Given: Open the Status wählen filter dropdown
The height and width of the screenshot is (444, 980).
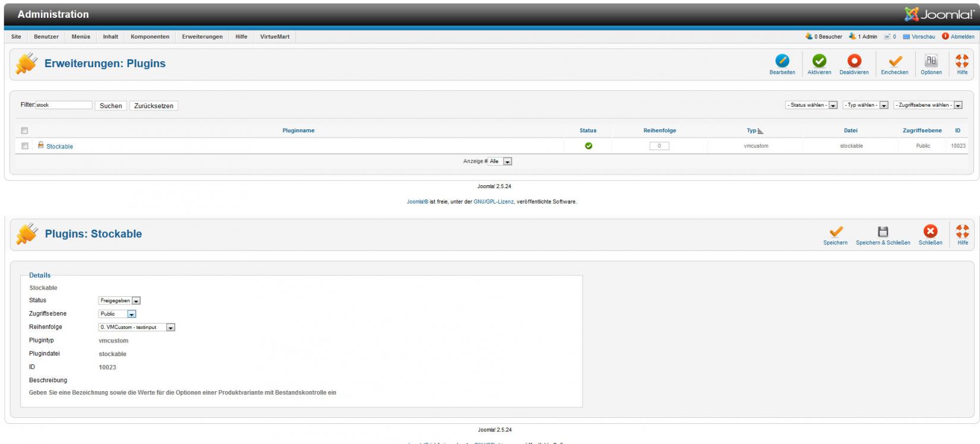Looking at the screenshot, I should [x=811, y=105].
